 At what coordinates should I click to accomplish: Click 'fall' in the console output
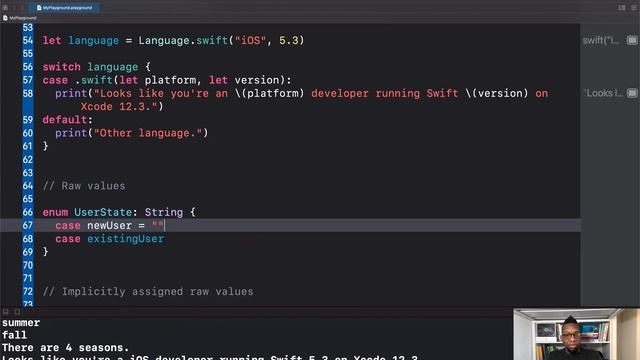coord(14,335)
